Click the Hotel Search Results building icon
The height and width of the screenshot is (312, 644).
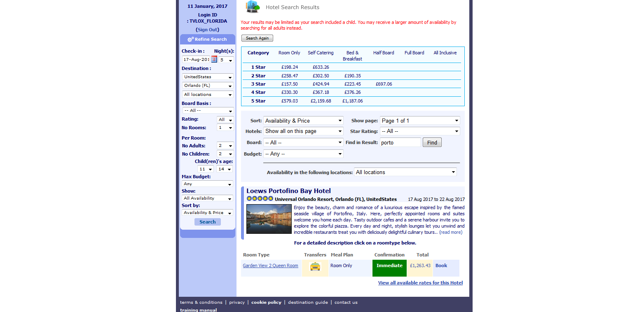click(253, 7)
